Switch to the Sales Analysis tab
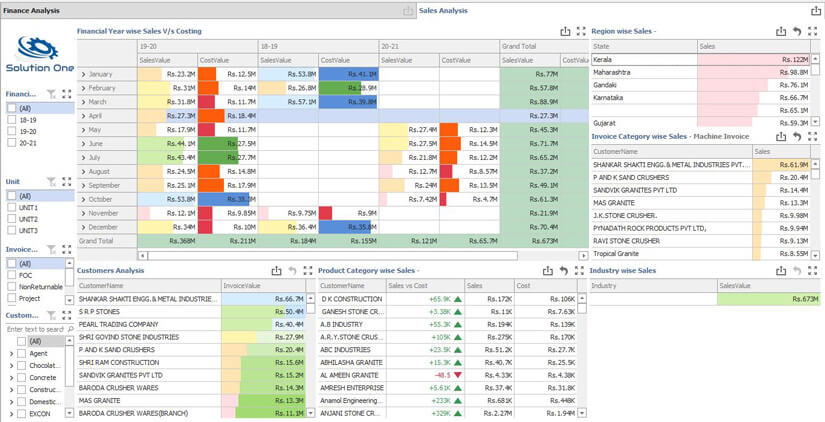Viewport: 825px width, 422px height. (x=443, y=11)
